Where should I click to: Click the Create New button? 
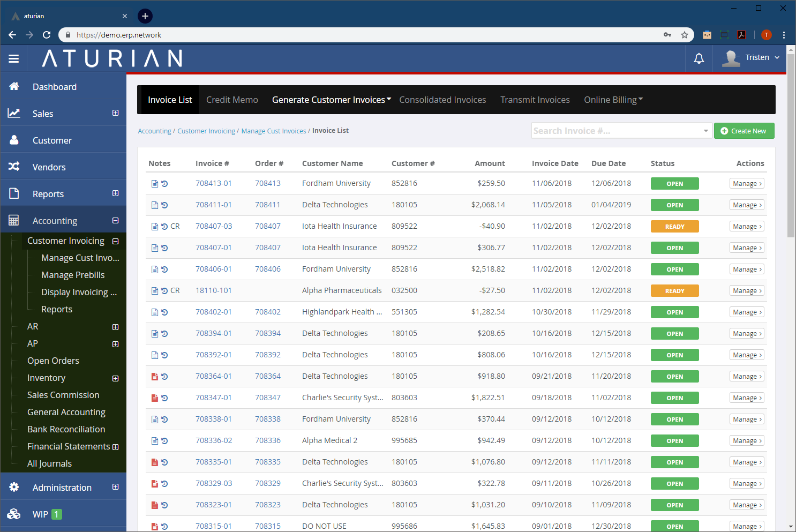[x=744, y=131]
